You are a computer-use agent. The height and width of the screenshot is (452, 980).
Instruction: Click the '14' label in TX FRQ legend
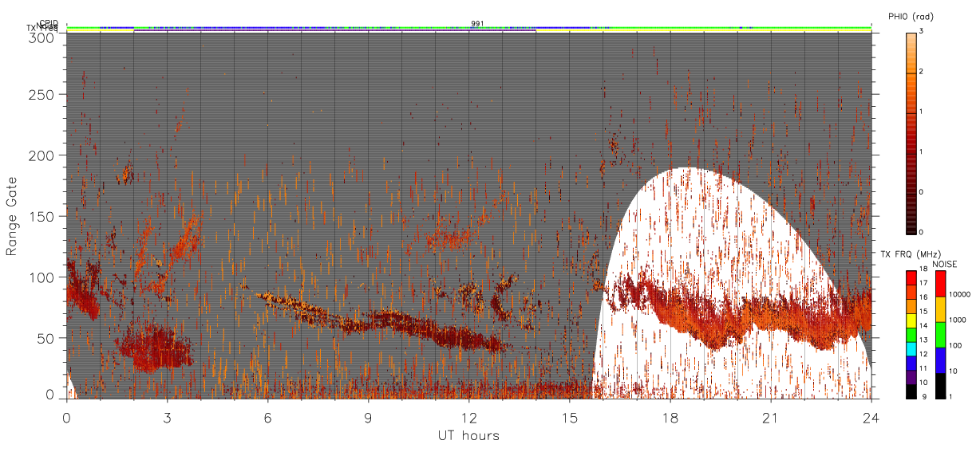tap(923, 326)
